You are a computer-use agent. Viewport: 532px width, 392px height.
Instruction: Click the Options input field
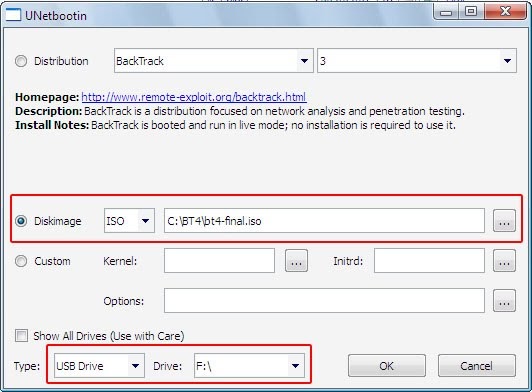[324, 301]
